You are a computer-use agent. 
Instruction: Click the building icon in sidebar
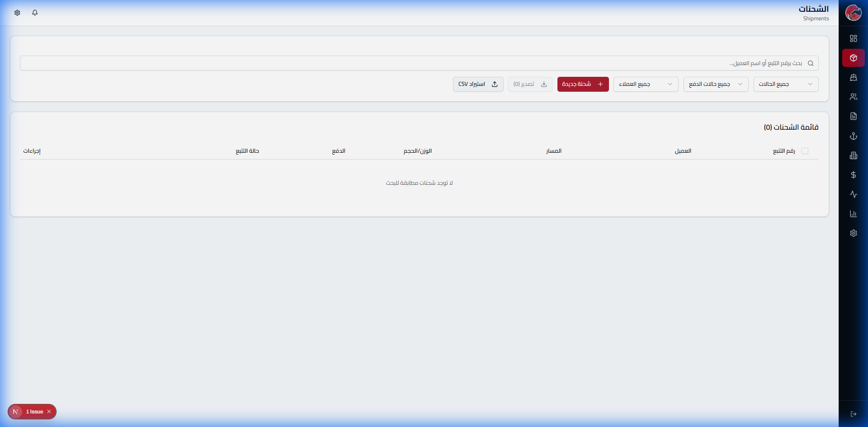[x=853, y=155]
